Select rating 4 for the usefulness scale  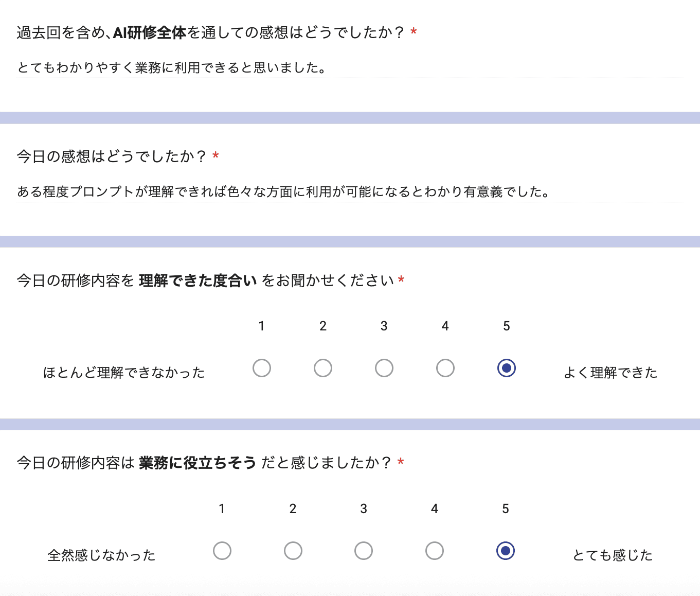coord(435,550)
